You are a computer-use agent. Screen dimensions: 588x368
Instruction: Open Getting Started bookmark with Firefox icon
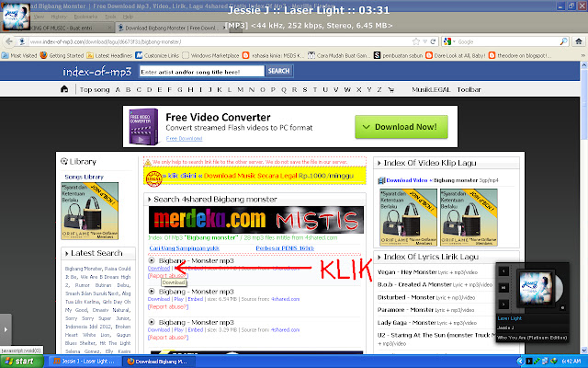pyautogui.click(x=62, y=55)
